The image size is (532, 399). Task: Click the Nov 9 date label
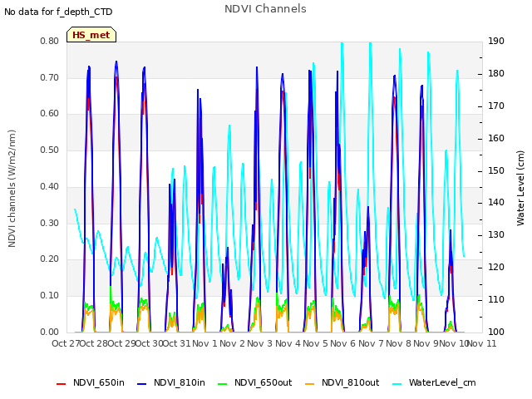(x=426, y=343)
